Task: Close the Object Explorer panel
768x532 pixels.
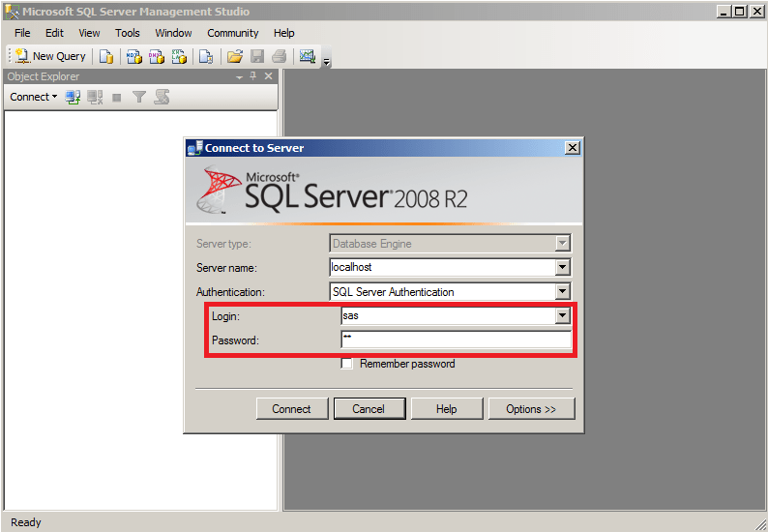Action: pyautogui.click(x=268, y=75)
